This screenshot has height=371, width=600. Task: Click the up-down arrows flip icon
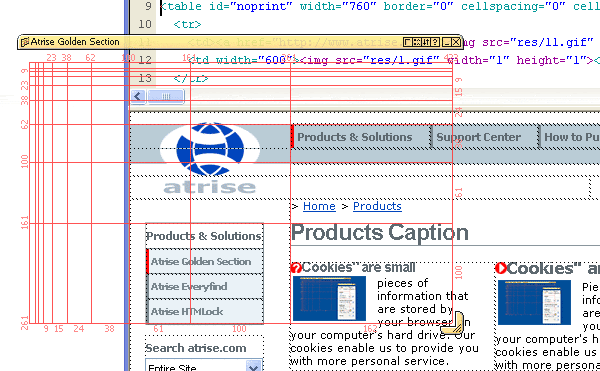click(x=426, y=42)
